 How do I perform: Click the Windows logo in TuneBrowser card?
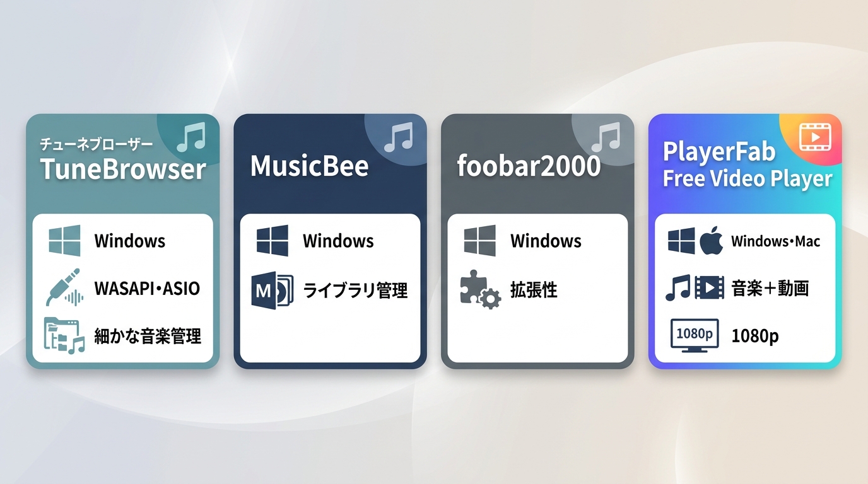pyautogui.click(x=64, y=241)
